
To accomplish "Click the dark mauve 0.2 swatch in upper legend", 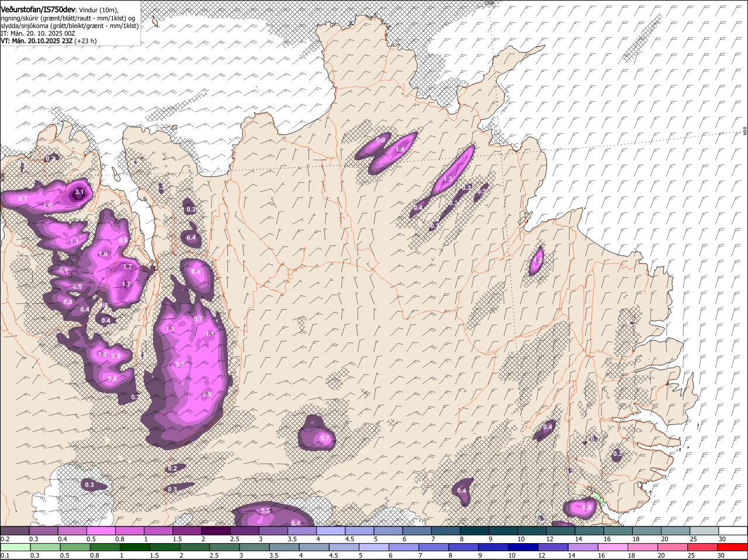I will point(15,530).
